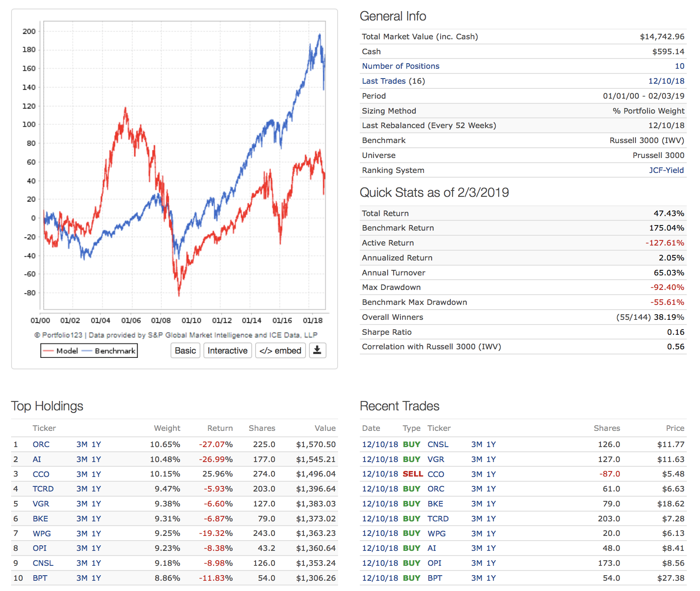Open the Last Trades link

pos(383,81)
